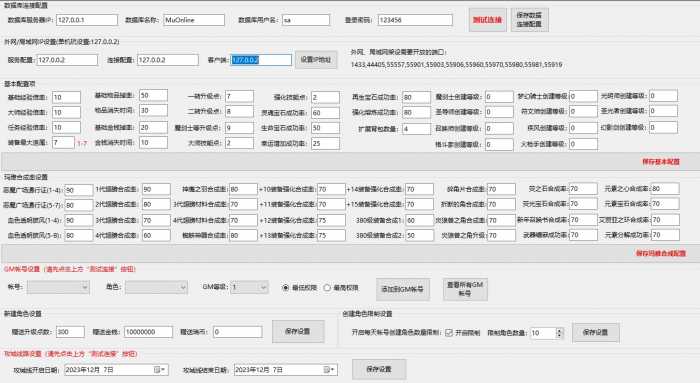Toggle the enable-limit checkbox for character creation
This screenshot has width=700, height=383.
pyautogui.click(x=449, y=333)
